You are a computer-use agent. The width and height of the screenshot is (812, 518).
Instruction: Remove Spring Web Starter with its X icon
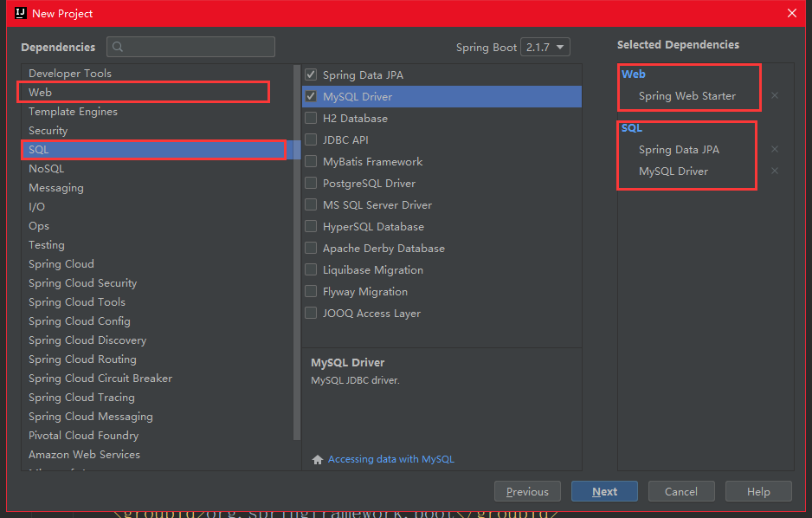click(x=775, y=95)
